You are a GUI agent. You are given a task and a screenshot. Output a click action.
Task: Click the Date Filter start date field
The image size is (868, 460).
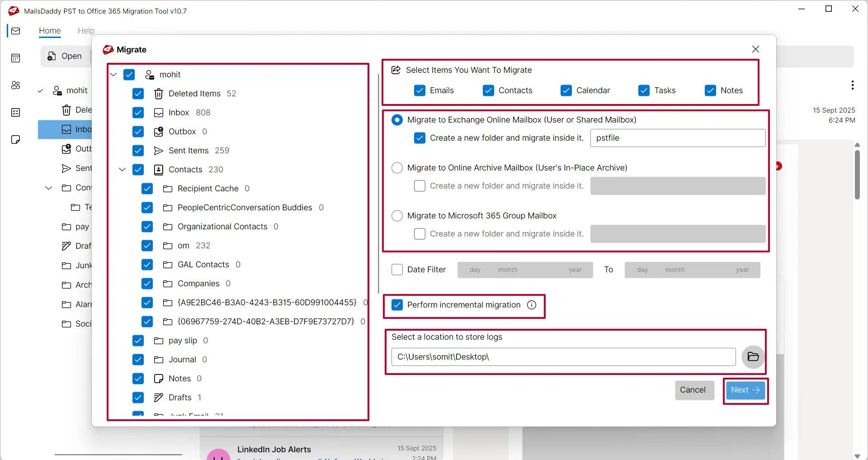coord(525,270)
